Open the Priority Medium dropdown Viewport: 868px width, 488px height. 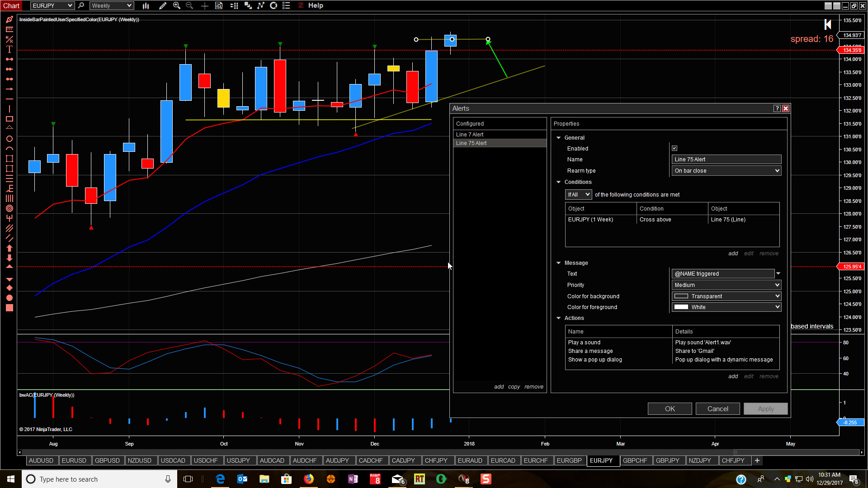coord(726,285)
